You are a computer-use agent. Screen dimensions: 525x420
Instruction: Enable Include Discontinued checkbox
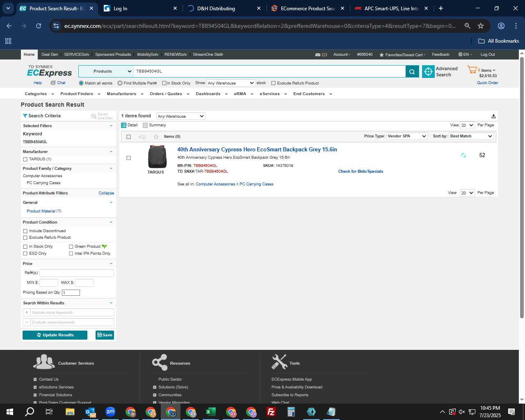25,231
